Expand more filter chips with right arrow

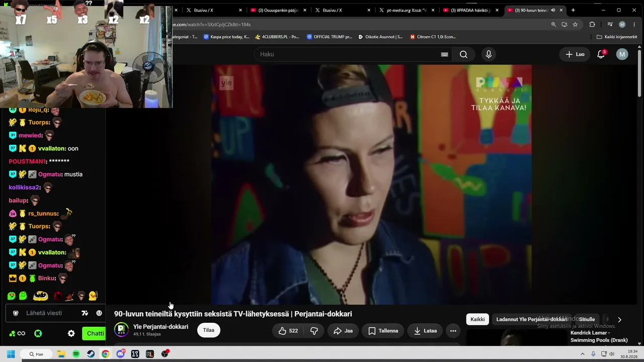pyautogui.click(x=619, y=319)
